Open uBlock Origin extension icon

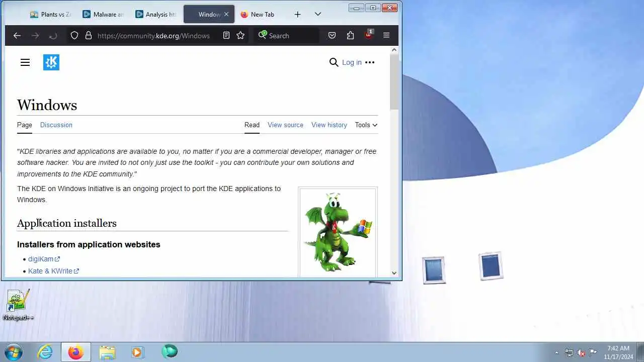(368, 35)
